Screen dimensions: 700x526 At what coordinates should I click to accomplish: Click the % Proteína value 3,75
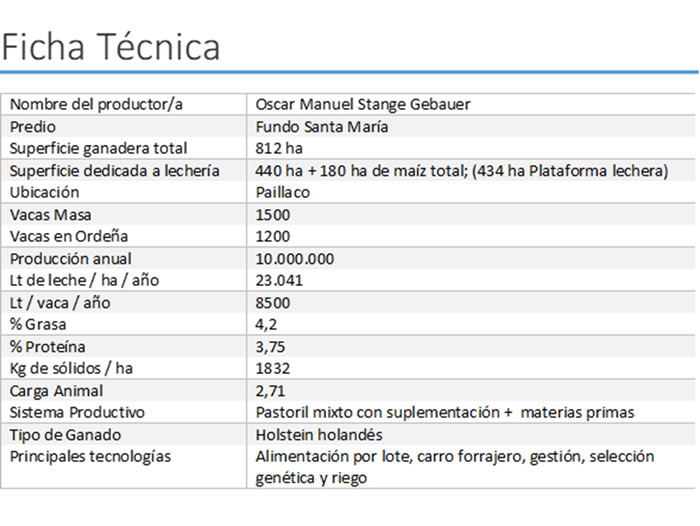pyautogui.click(x=270, y=347)
